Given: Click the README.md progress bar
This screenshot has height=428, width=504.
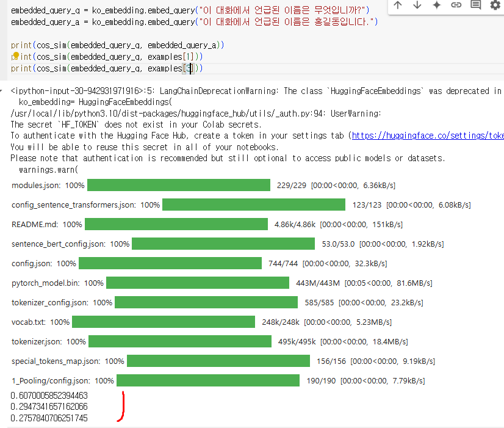Looking at the screenshot, I should pyautogui.click(x=176, y=225).
